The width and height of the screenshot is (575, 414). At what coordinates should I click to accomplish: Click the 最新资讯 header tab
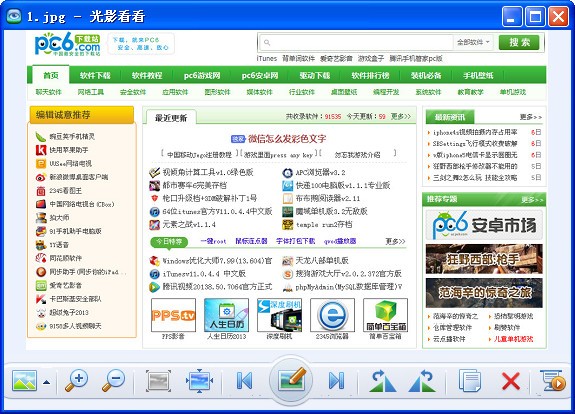click(450, 117)
